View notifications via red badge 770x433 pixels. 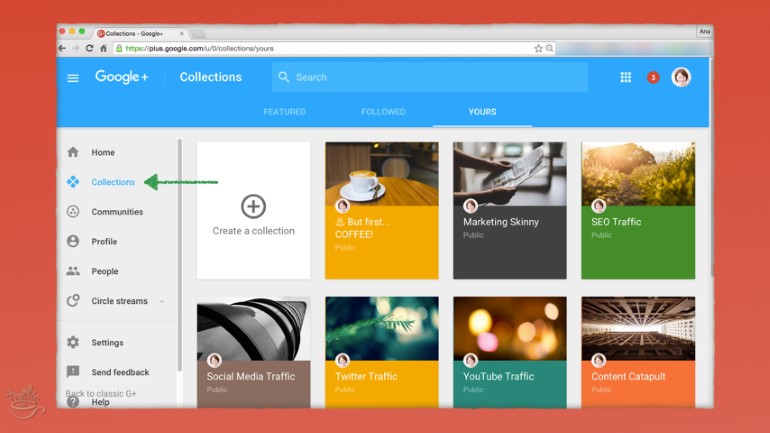tap(653, 77)
